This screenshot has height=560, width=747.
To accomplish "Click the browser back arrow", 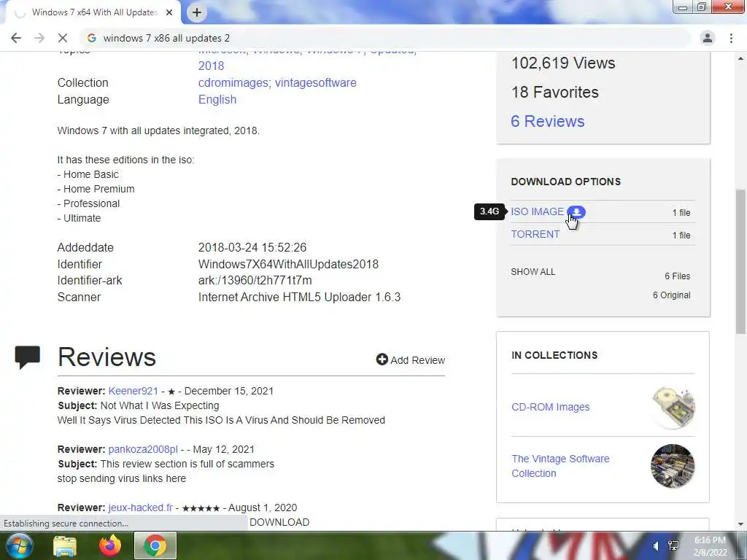I will click(x=16, y=38).
